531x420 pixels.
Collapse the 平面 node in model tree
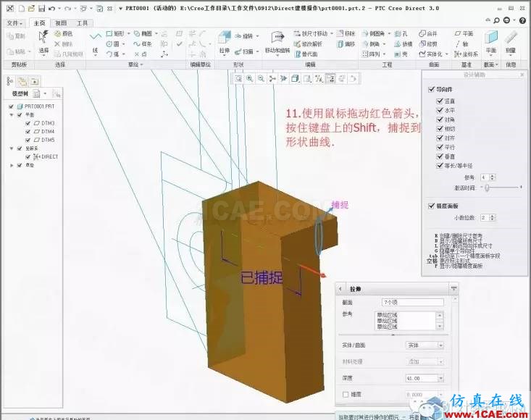(12, 115)
